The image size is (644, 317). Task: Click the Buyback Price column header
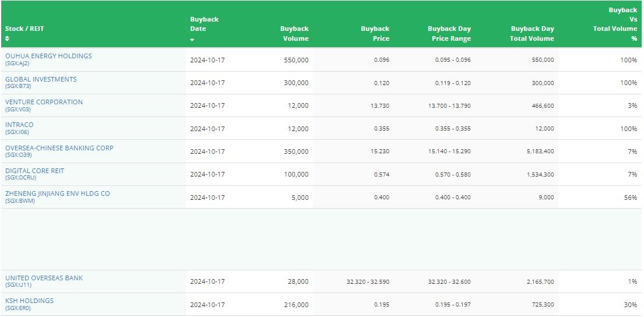pos(375,34)
